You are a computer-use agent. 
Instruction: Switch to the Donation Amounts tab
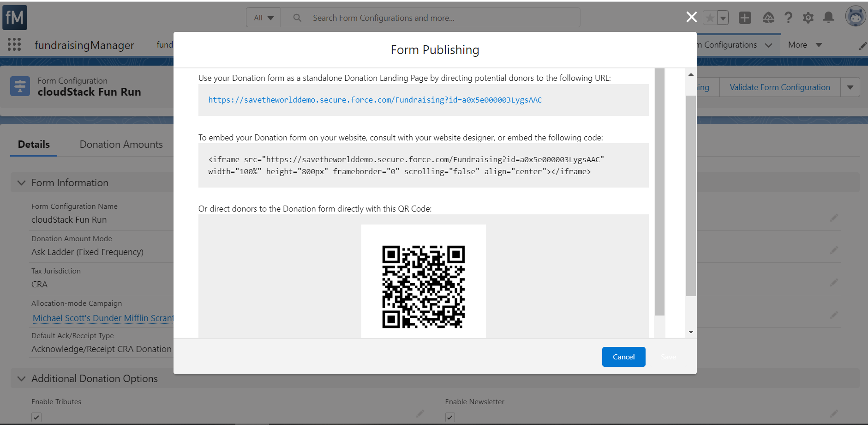[121, 144]
